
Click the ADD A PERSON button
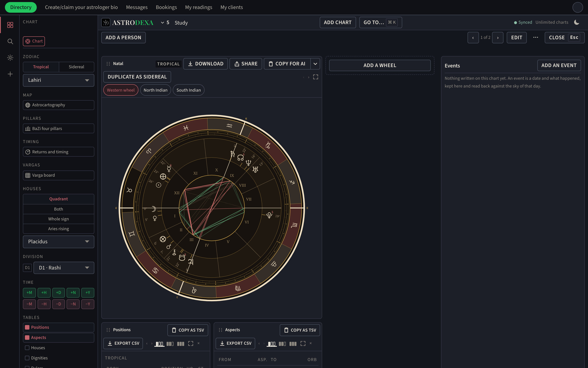[124, 38]
